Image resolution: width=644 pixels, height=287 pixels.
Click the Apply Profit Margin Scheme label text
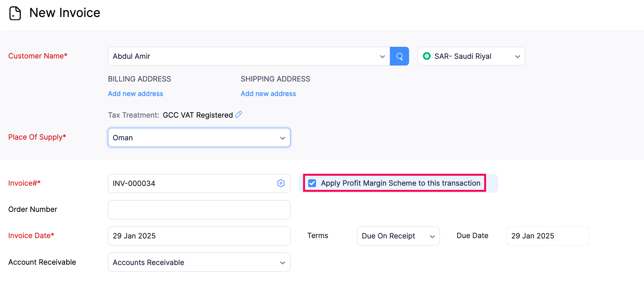click(x=400, y=183)
